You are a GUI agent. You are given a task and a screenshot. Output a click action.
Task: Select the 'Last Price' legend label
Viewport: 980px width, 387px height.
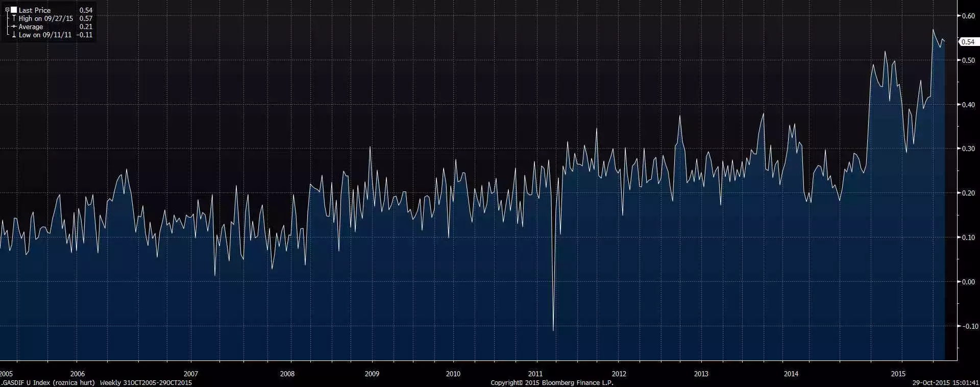pyautogui.click(x=35, y=10)
